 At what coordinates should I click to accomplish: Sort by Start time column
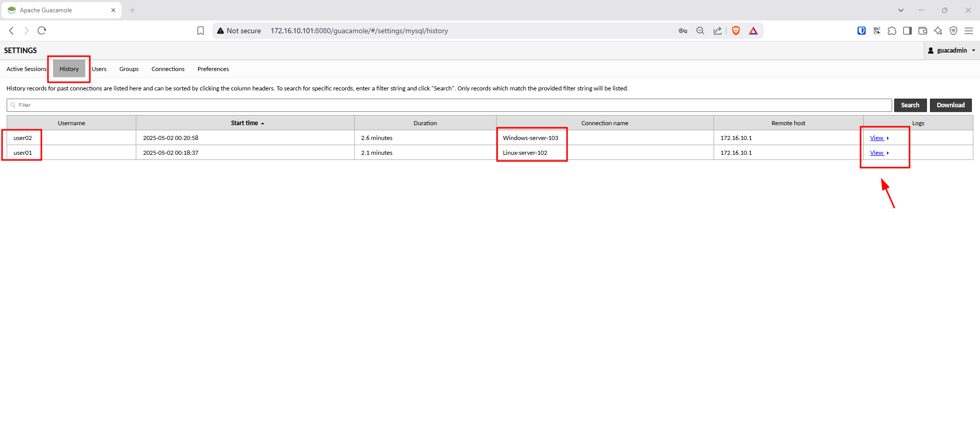(245, 123)
